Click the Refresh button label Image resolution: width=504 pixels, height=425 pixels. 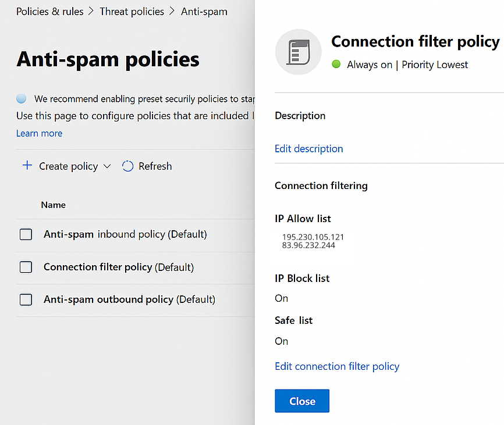tap(155, 166)
